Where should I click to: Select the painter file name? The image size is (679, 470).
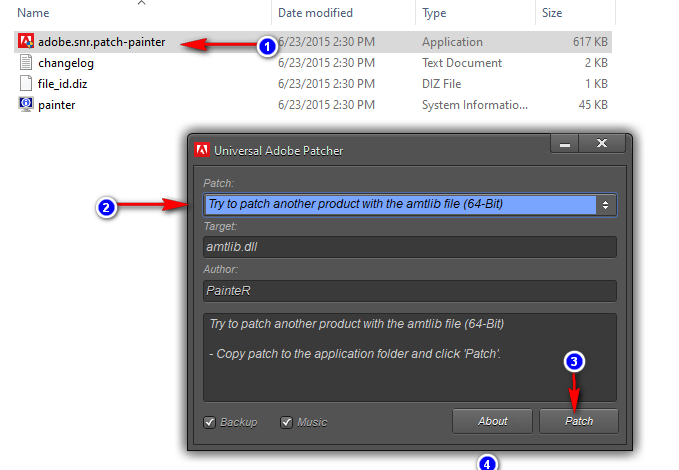coord(57,105)
